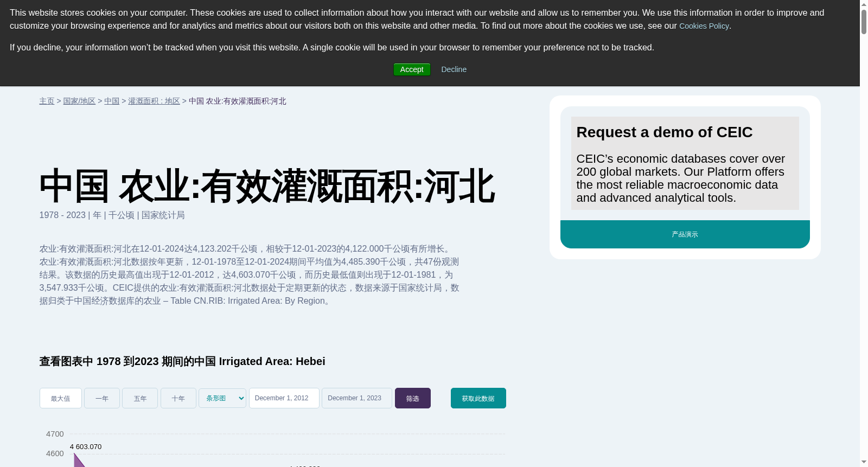Open 灌溉面积 : 地区 breadcrumb link
The width and height of the screenshot is (868, 467).
[154, 101]
